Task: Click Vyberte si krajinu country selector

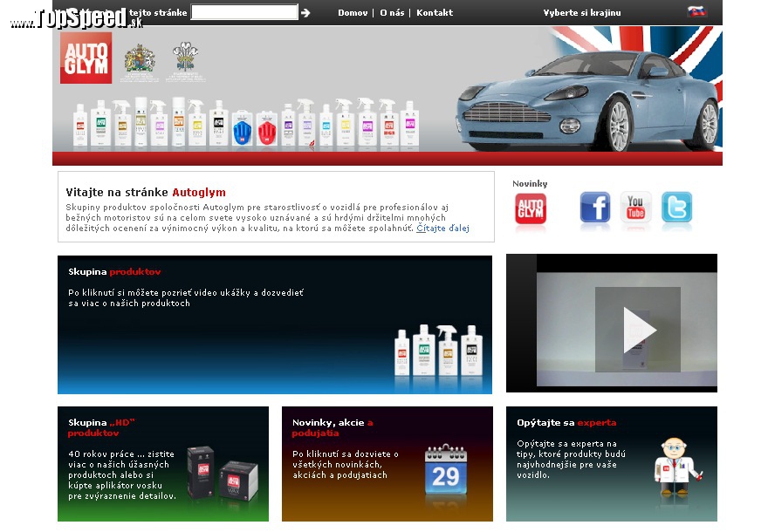Action: pos(582,13)
